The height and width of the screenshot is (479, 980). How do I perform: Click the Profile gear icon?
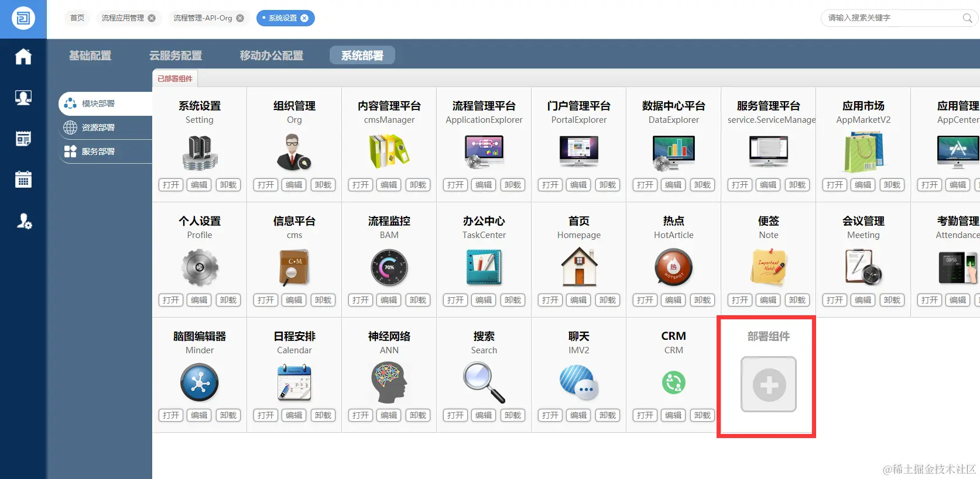pos(200,267)
